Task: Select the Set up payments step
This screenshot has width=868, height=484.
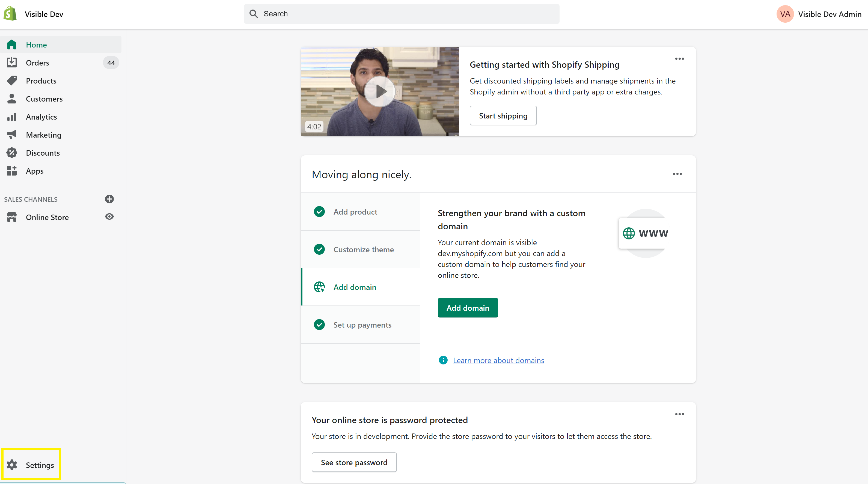Action: point(360,325)
